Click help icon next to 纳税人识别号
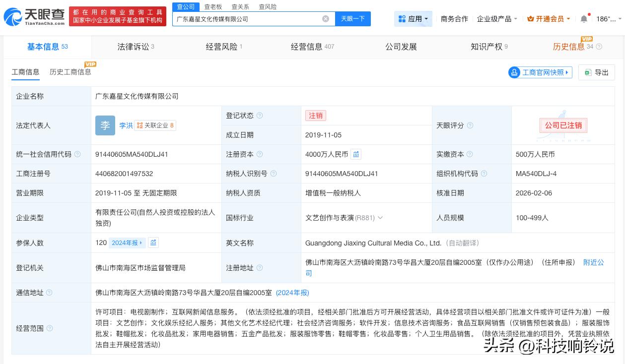The width and height of the screenshot is (625, 364). (x=274, y=174)
